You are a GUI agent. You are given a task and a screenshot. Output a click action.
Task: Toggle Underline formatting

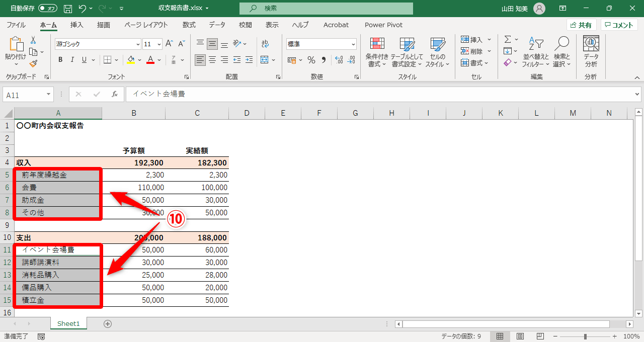pos(85,60)
